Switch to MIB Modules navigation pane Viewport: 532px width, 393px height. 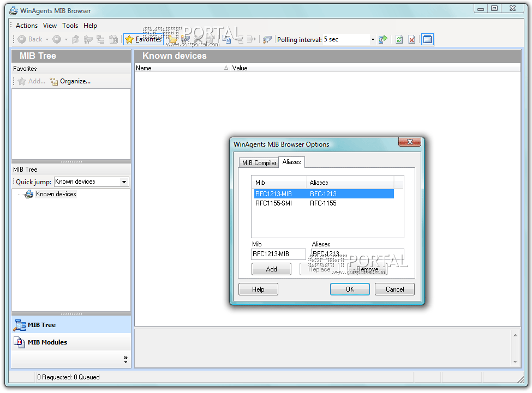point(71,342)
